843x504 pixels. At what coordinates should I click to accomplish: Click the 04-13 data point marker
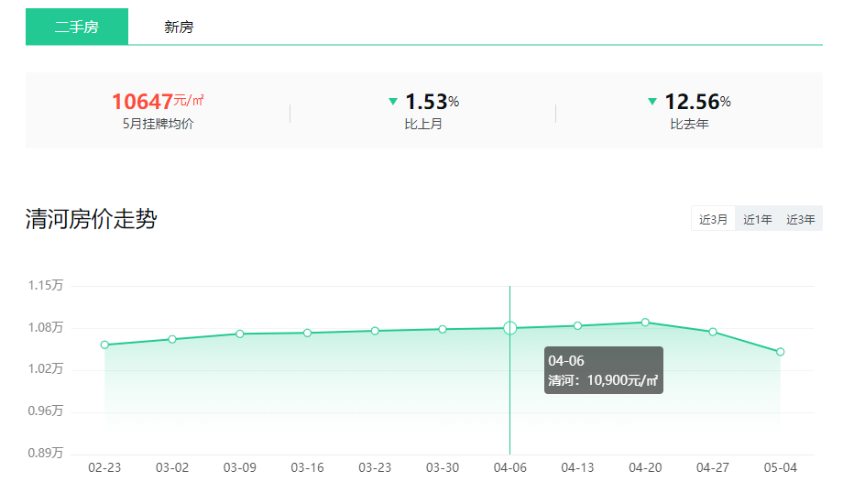click(577, 325)
